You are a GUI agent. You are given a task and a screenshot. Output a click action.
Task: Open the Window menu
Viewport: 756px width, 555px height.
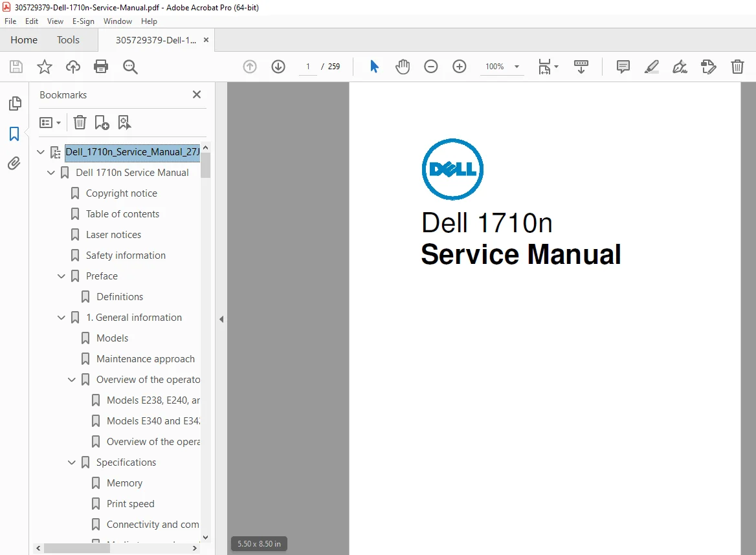pos(118,21)
